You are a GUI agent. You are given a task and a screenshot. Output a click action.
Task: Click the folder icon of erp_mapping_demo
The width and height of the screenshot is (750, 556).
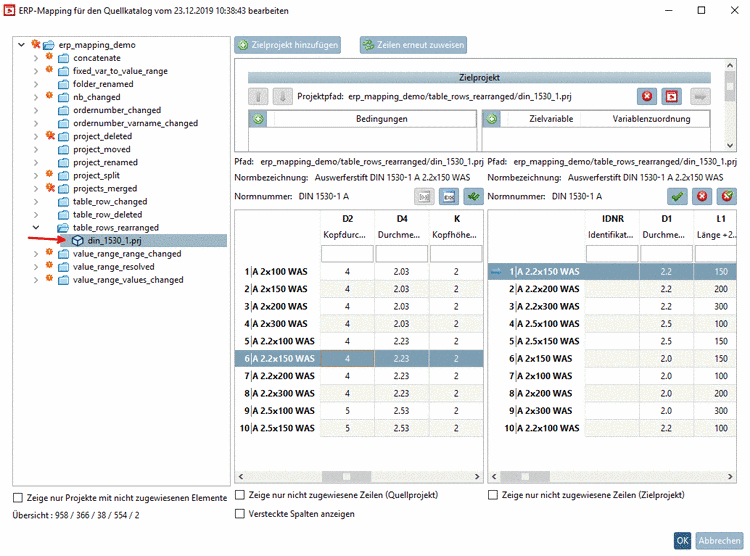[49, 45]
